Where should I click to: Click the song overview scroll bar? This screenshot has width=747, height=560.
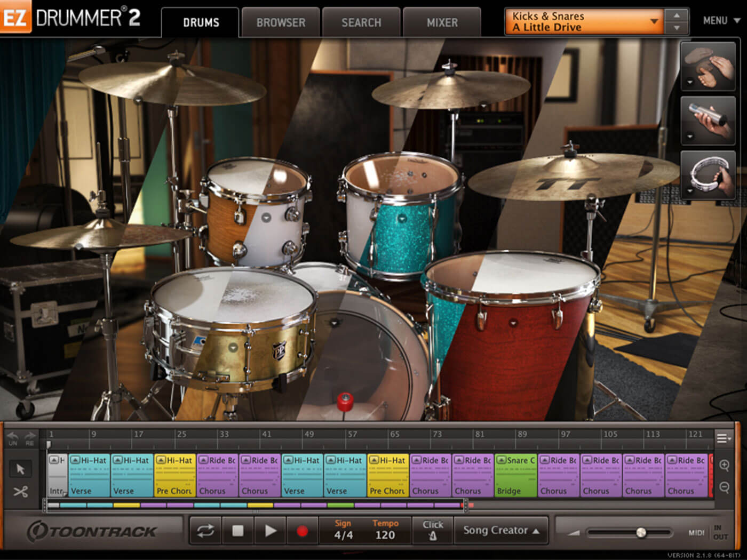[x=255, y=505]
